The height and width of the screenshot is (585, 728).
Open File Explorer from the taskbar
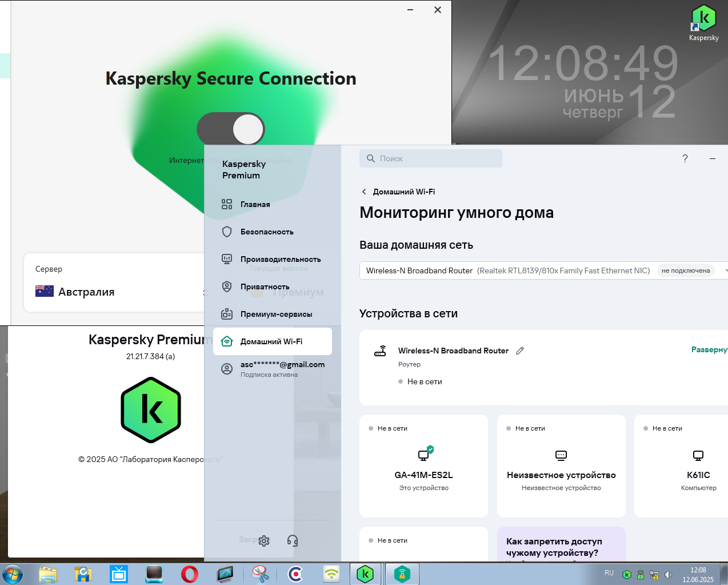48,574
